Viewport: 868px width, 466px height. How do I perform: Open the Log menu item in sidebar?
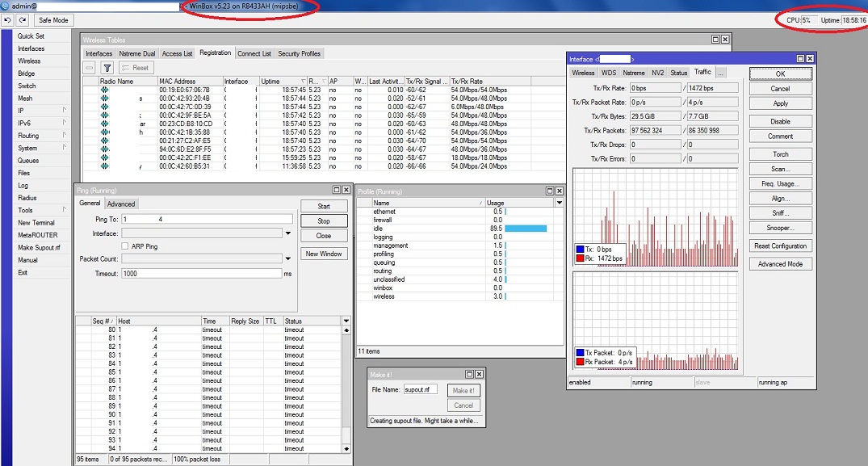pos(23,186)
